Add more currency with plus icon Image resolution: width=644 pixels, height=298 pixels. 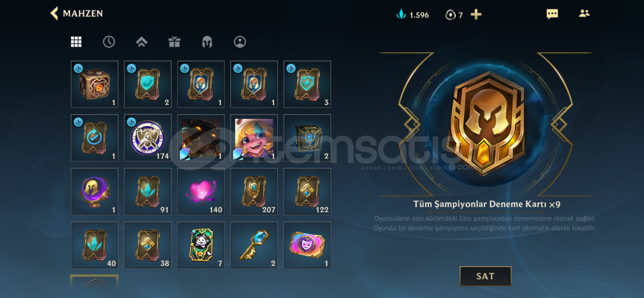pos(476,14)
